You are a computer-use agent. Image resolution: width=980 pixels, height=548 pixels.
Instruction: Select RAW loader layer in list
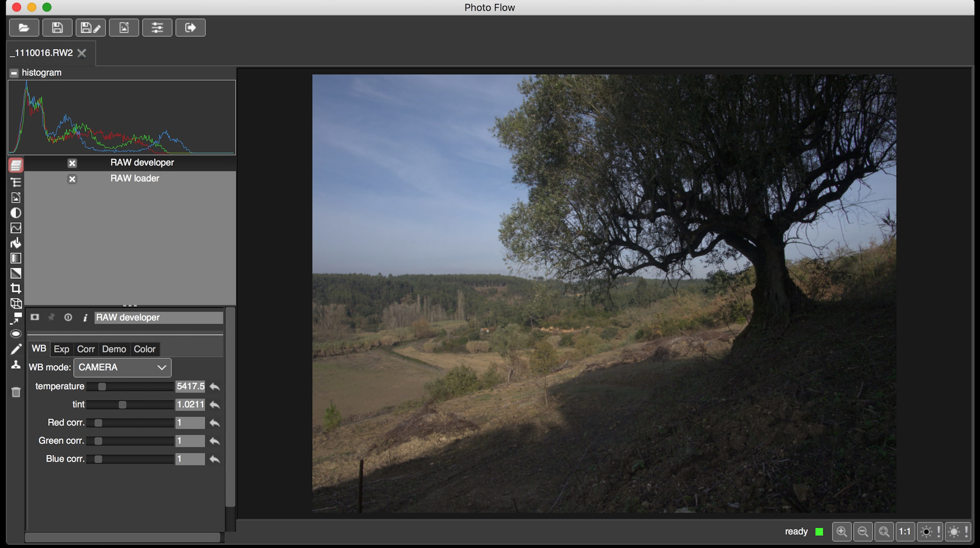(x=135, y=178)
